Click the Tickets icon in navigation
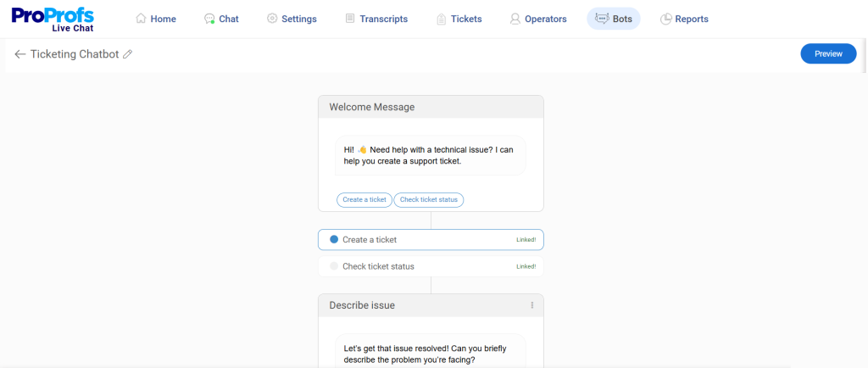 [441, 19]
